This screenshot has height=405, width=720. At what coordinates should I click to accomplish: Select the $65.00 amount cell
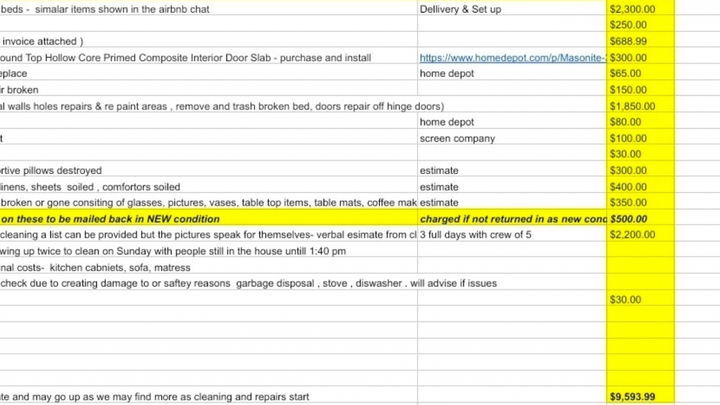[640, 73]
